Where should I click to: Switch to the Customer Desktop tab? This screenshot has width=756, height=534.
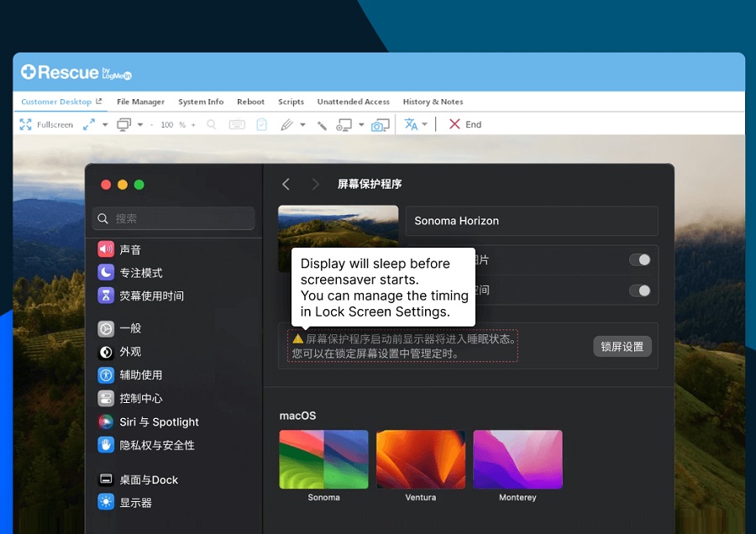click(56, 102)
